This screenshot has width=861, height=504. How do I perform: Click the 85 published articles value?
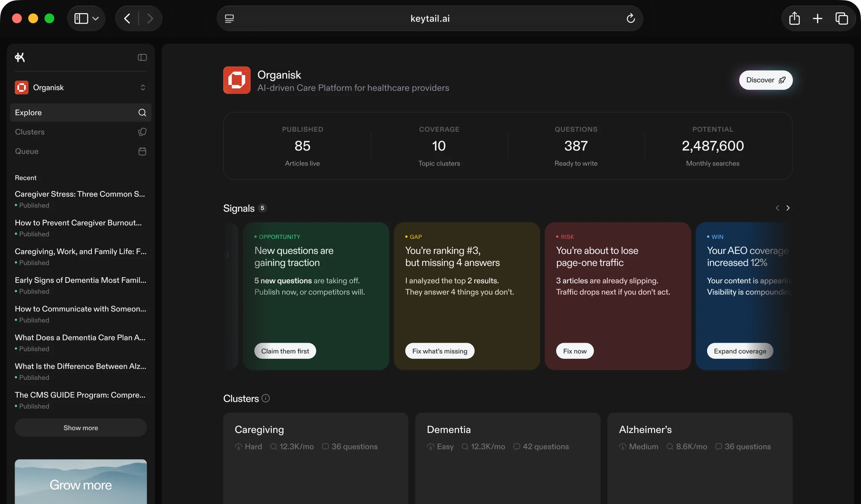pyautogui.click(x=302, y=146)
